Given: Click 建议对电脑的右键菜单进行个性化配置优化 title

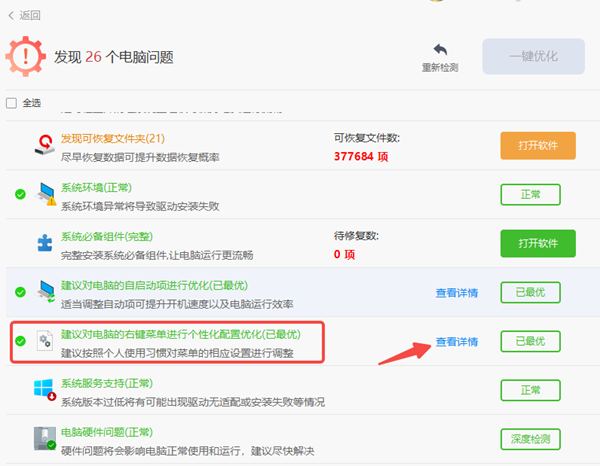Looking at the screenshot, I should pos(181,334).
